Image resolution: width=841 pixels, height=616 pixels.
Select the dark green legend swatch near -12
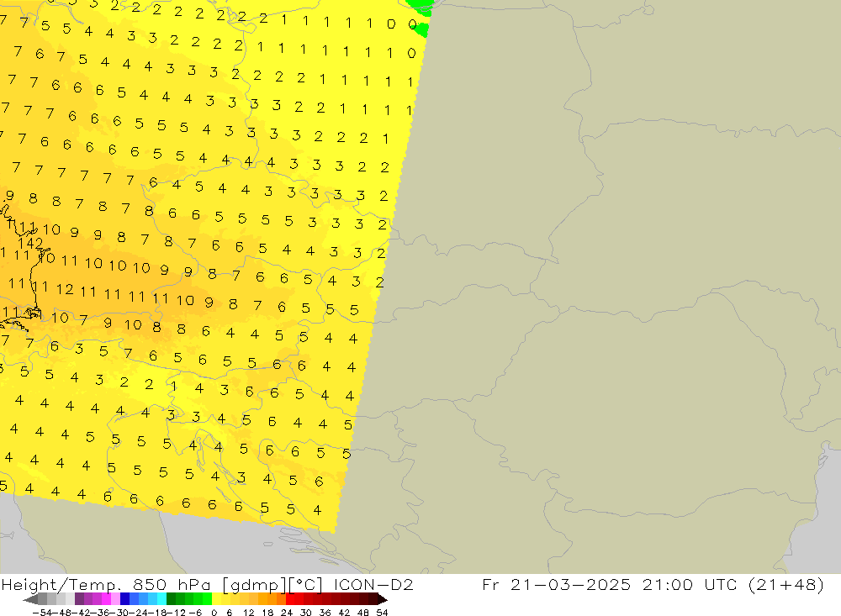171,599
